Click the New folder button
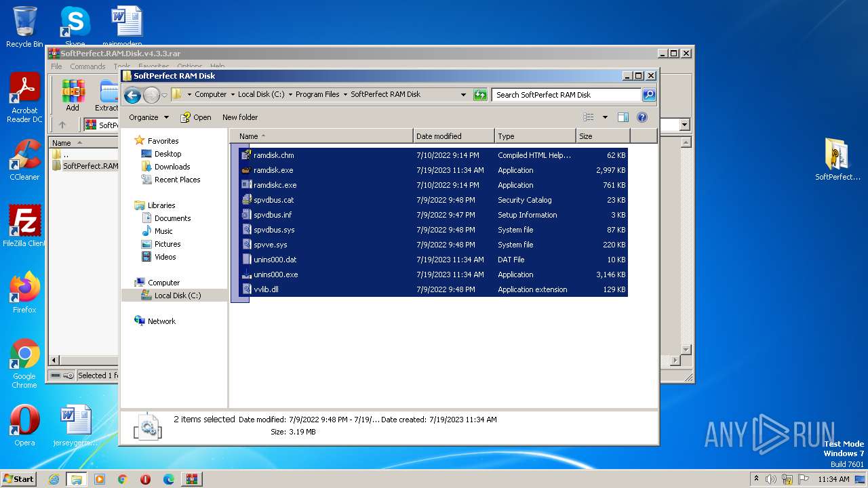This screenshot has width=868, height=488. [240, 117]
